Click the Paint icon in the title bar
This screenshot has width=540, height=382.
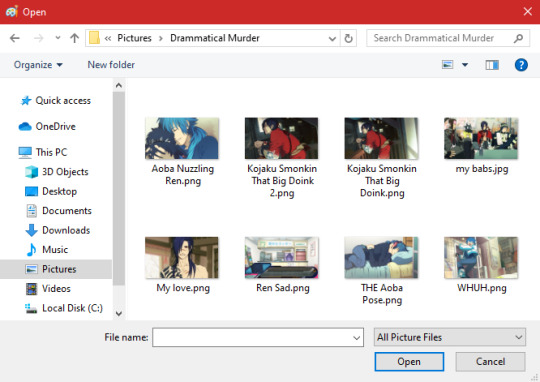click(x=12, y=12)
